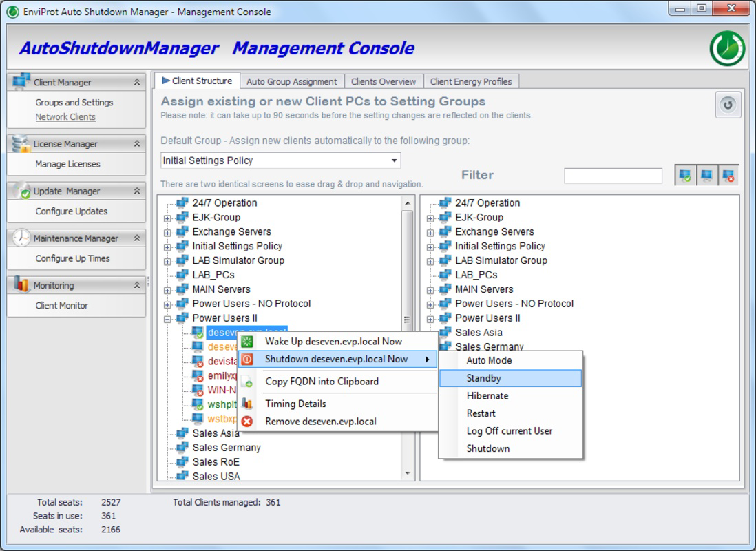Click the Monitoring chart icon
The image size is (756, 551).
click(21, 284)
